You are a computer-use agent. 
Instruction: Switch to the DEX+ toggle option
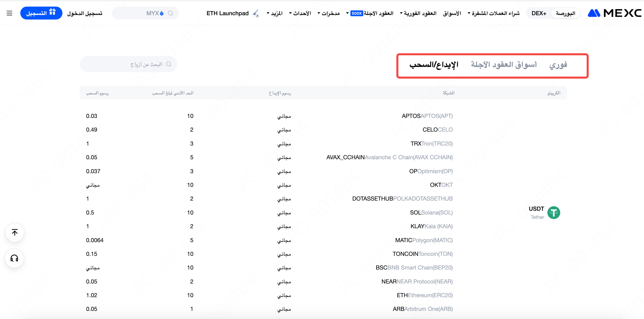tap(539, 13)
